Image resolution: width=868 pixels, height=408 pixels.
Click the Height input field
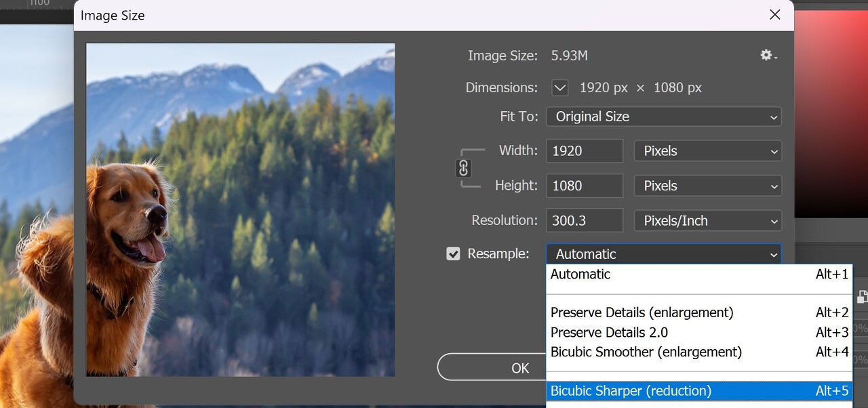tap(585, 186)
